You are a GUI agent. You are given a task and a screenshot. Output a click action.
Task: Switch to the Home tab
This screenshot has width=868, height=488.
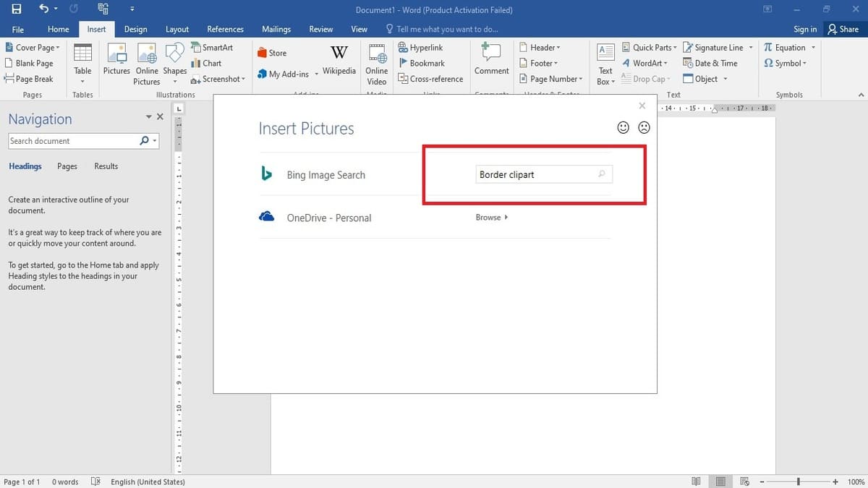click(x=59, y=30)
